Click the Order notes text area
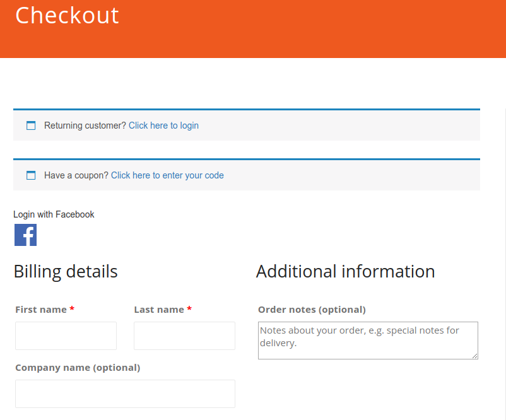The height and width of the screenshot is (420, 506). tap(368, 339)
